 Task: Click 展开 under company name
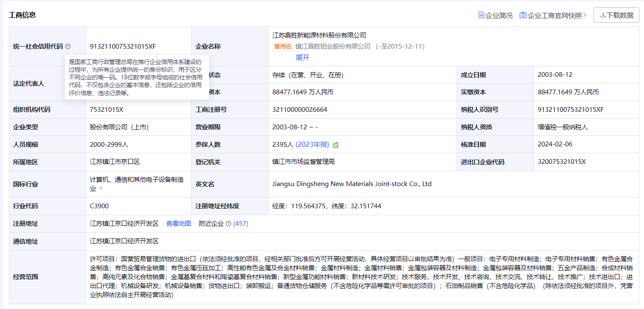coord(303,58)
